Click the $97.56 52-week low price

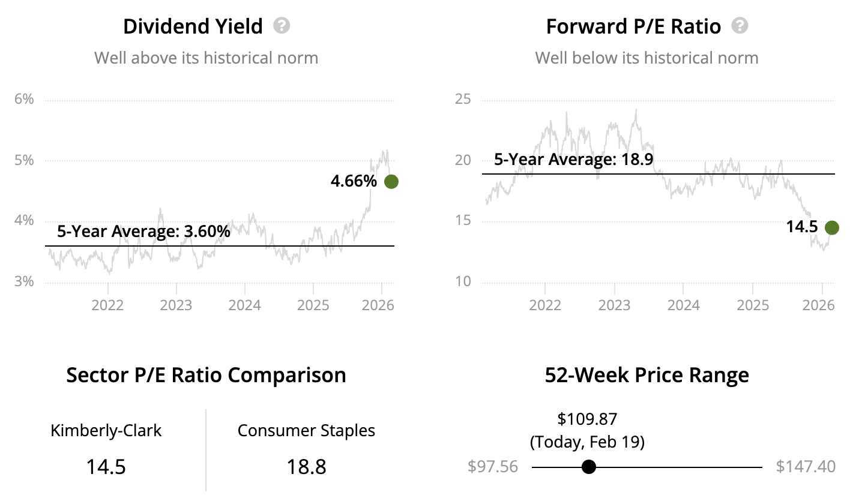pos(493,467)
